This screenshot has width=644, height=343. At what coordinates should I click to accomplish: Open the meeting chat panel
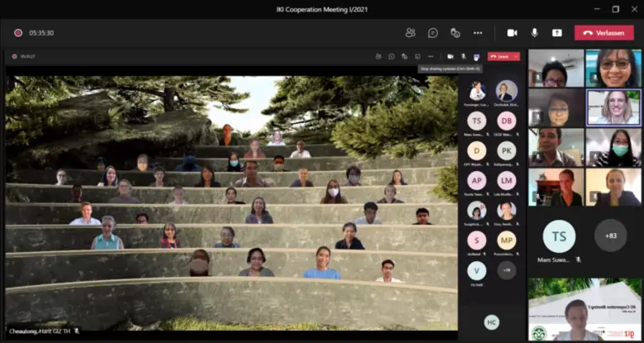pyautogui.click(x=433, y=32)
